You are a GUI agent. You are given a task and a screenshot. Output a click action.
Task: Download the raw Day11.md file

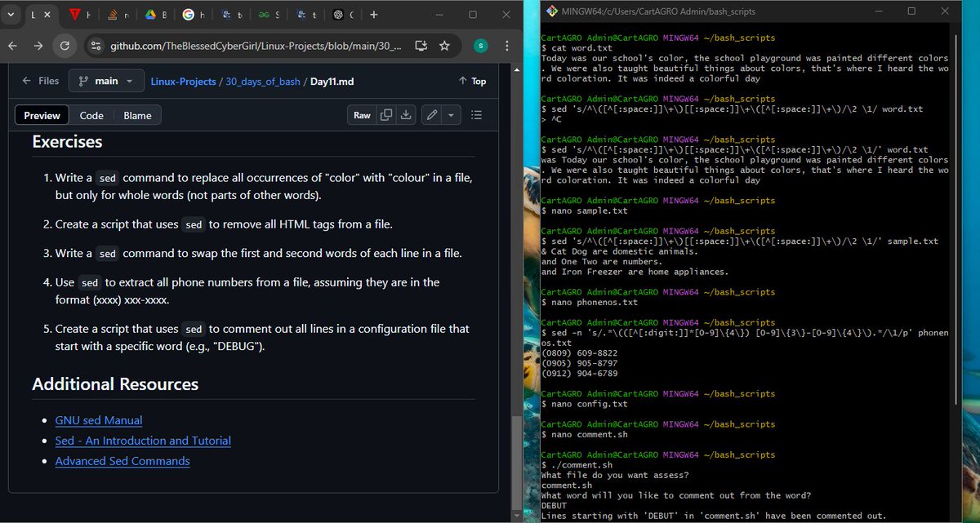[406, 114]
